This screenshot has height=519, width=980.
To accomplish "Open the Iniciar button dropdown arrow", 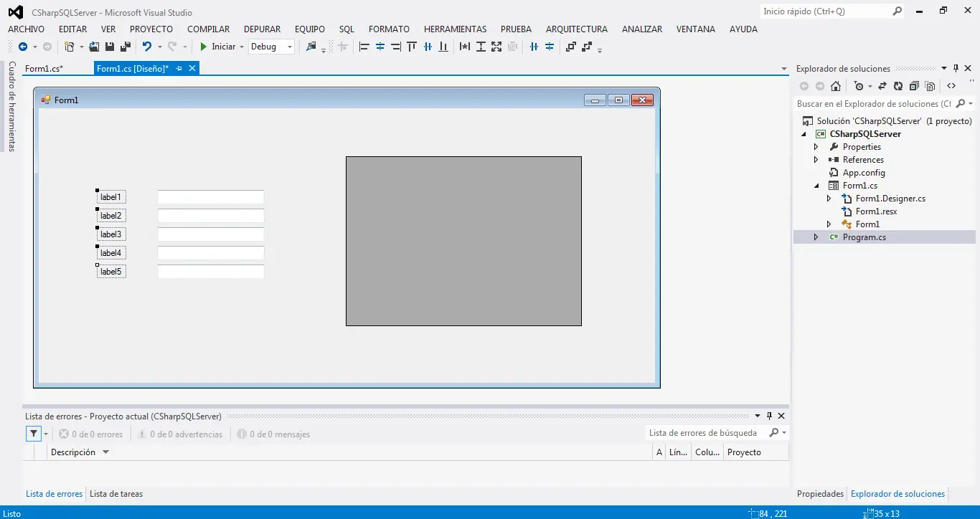I will click(x=241, y=47).
